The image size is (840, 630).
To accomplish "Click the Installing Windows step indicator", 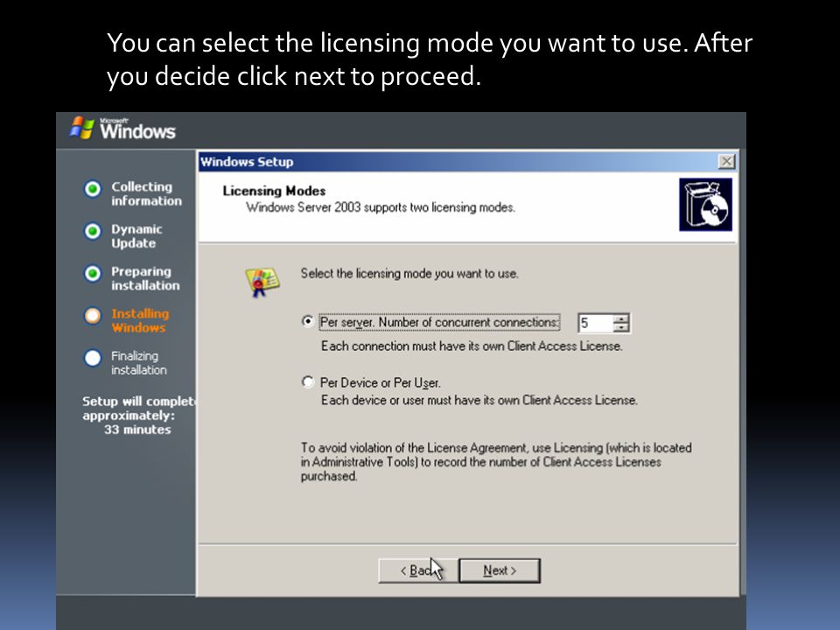I will 93,316.
